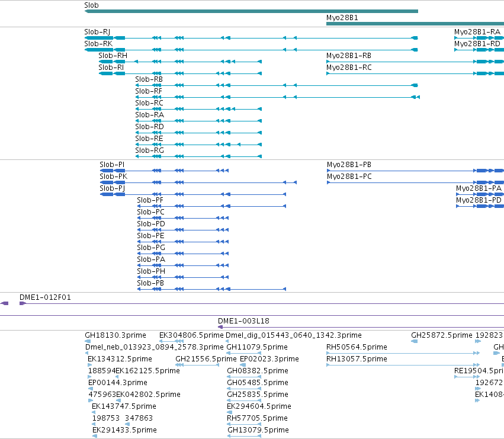Select the Slob-RE transcript label
Screen dimensions: 504x439
[x=149, y=139]
